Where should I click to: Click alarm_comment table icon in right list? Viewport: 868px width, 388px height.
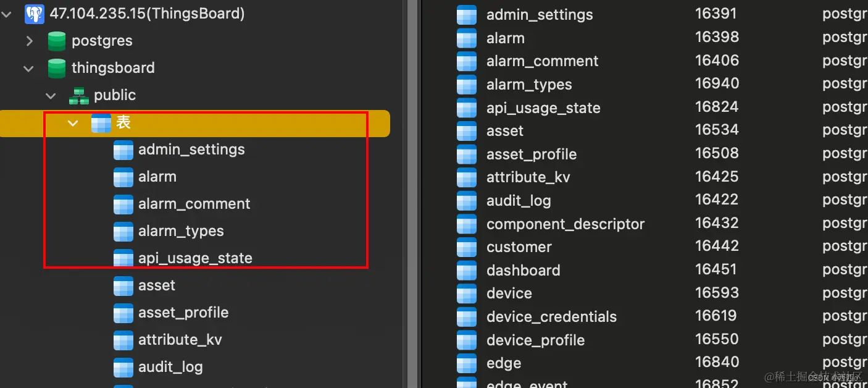point(467,61)
